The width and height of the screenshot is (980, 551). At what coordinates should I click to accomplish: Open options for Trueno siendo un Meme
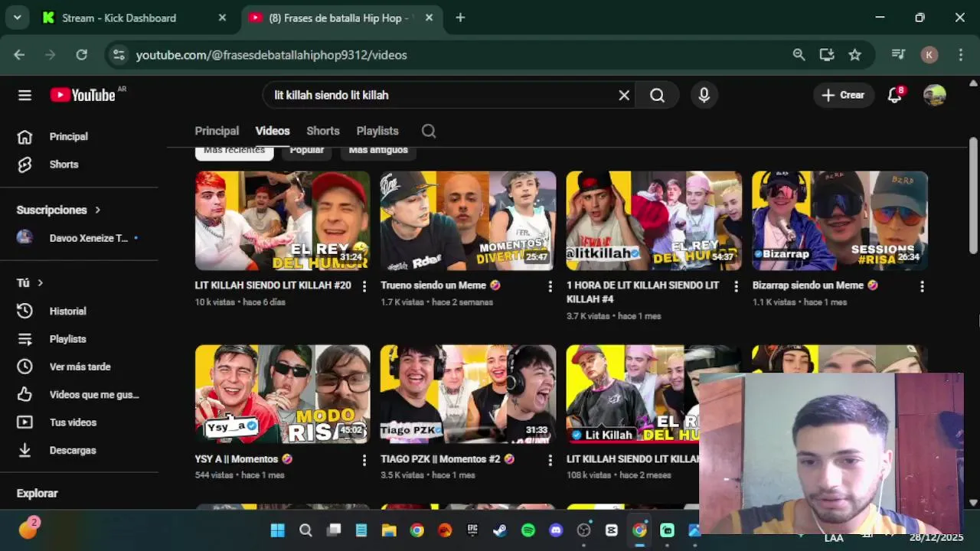550,286
